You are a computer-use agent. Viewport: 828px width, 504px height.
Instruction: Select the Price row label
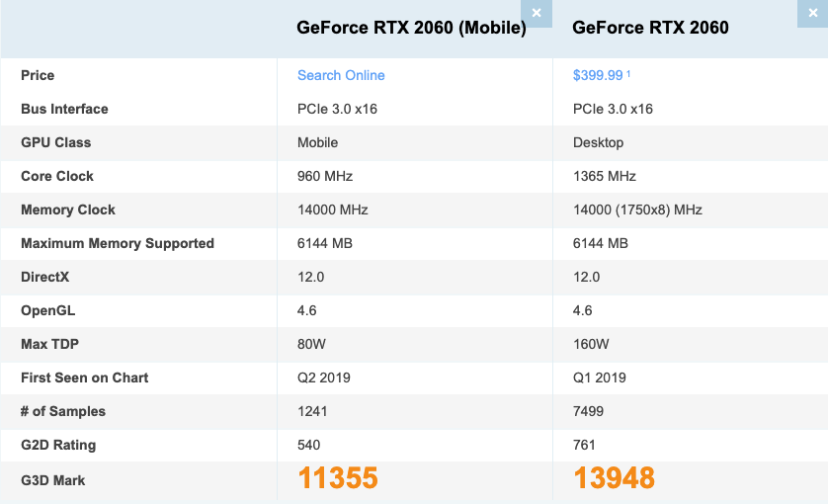38,75
